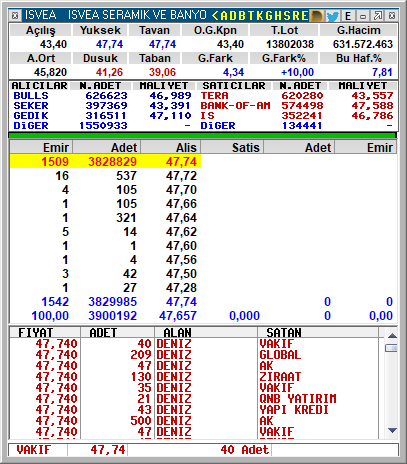Click the O.G.Kpn header label
The image size is (407, 464).
(215, 30)
